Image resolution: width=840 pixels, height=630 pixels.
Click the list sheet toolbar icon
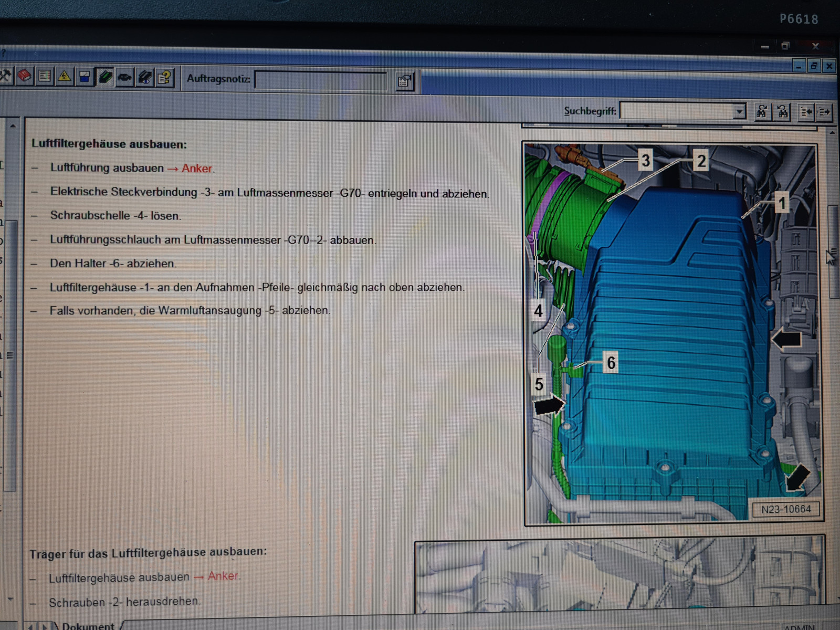[x=45, y=77]
